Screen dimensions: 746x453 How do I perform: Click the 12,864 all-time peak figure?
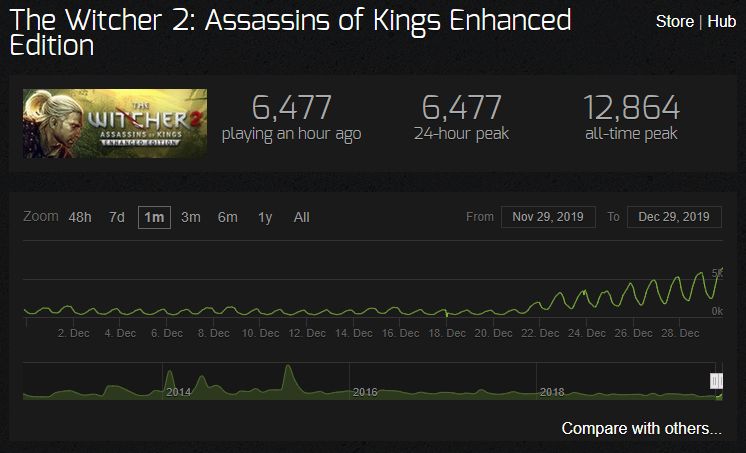click(x=631, y=108)
